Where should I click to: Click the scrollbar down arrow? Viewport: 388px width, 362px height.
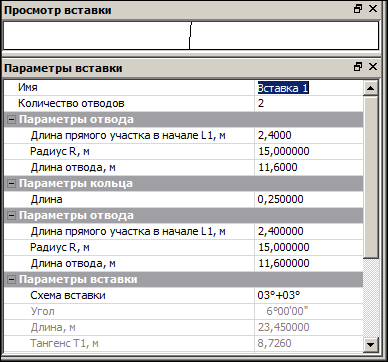click(x=371, y=344)
